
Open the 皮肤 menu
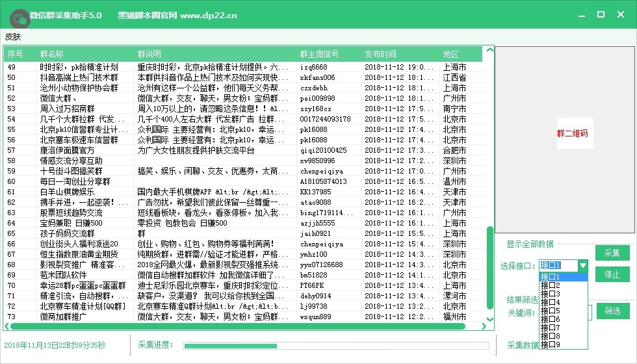pyautogui.click(x=13, y=37)
